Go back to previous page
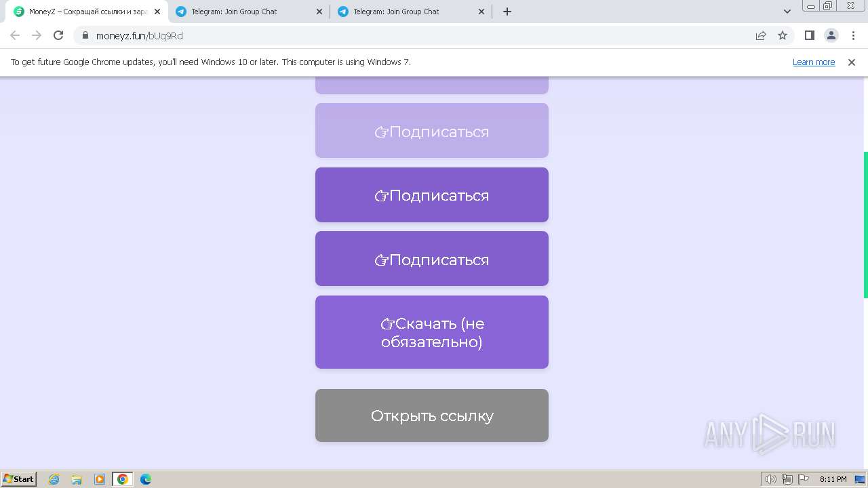 [x=15, y=35]
